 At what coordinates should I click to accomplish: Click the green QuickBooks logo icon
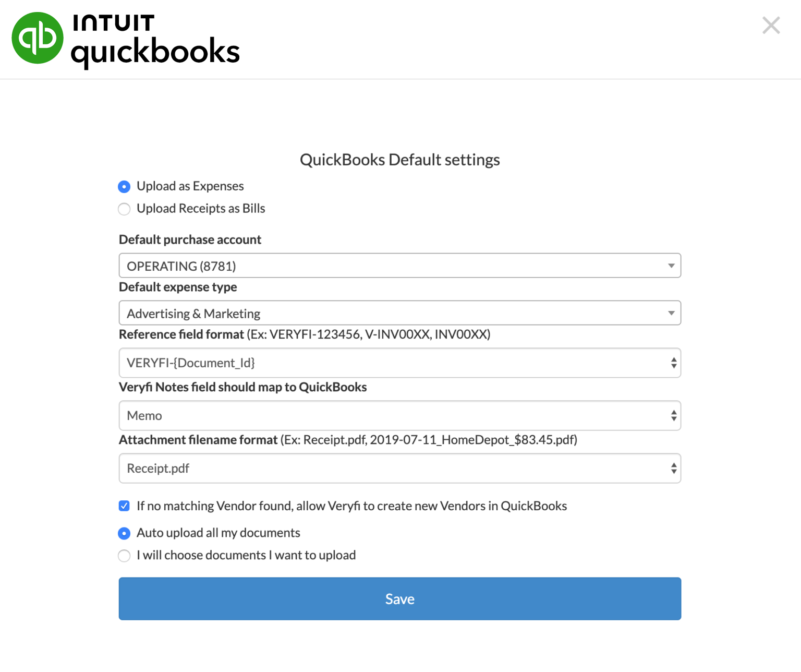38,38
